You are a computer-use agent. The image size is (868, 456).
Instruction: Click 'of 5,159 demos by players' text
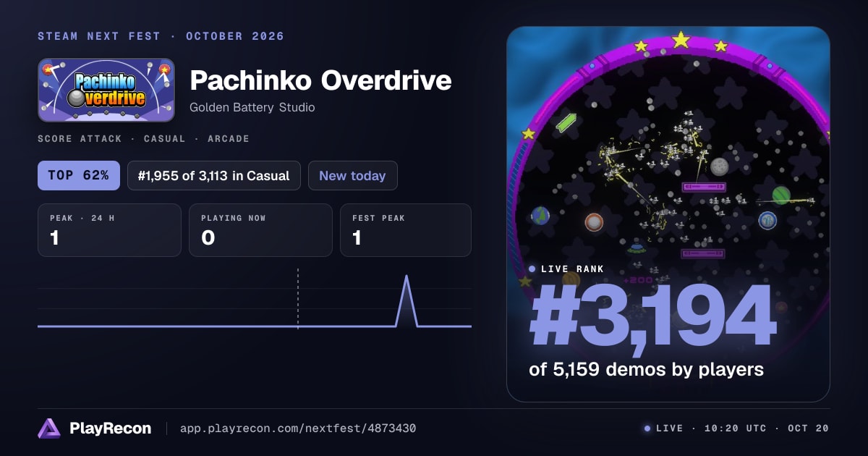pos(647,369)
